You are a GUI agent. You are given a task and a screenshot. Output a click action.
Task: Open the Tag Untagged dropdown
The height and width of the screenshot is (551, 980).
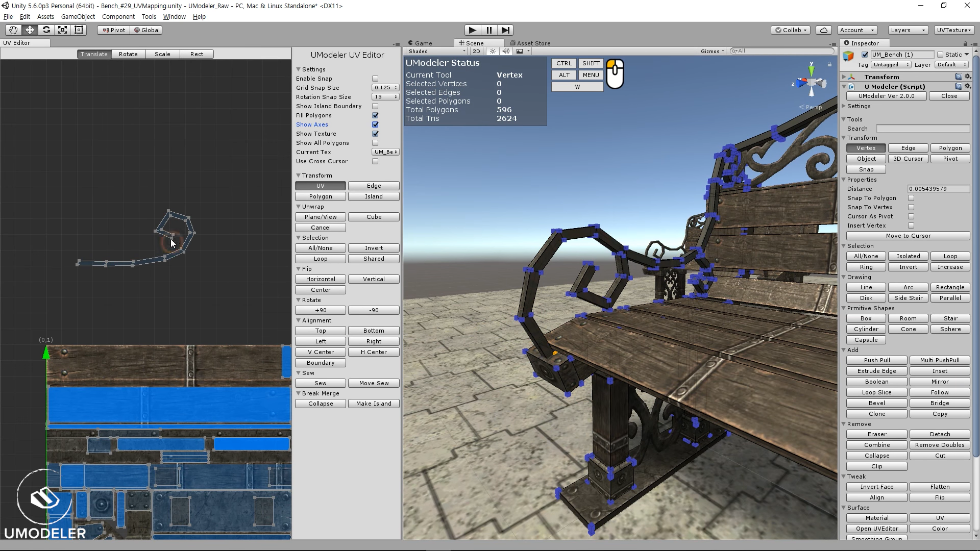coord(891,65)
